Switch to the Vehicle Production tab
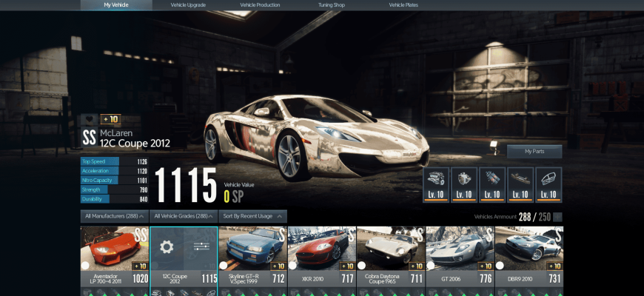 click(x=260, y=5)
